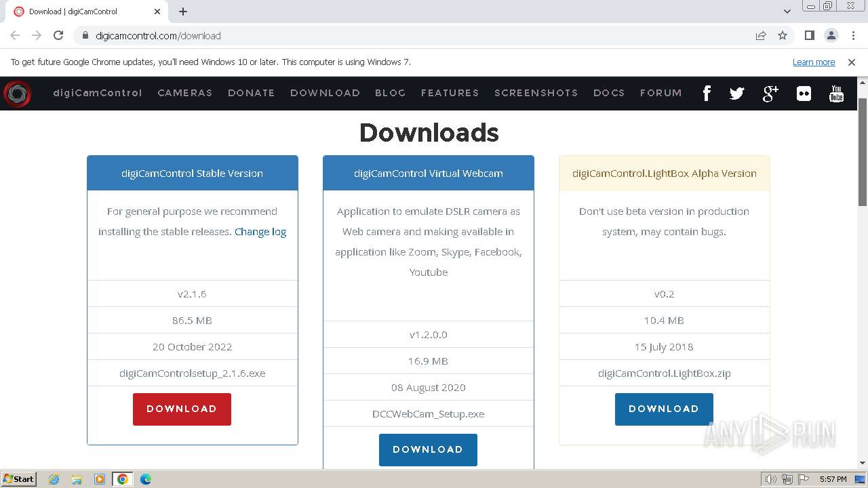
Task: Open the Change log link
Action: click(x=260, y=232)
